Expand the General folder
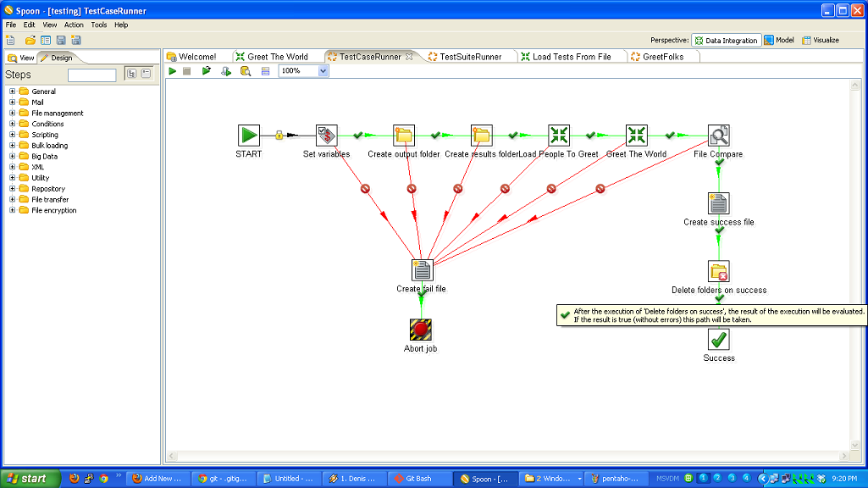The image size is (868, 488). pos(12,91)
